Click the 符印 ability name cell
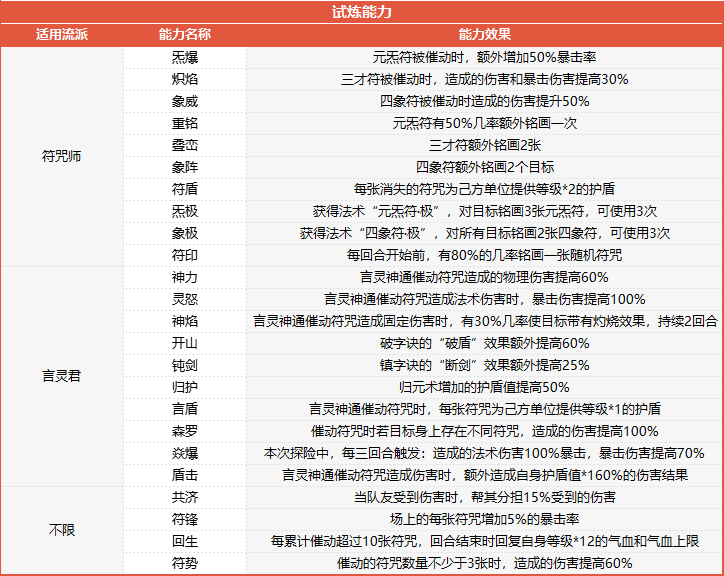 coord(185,255)
